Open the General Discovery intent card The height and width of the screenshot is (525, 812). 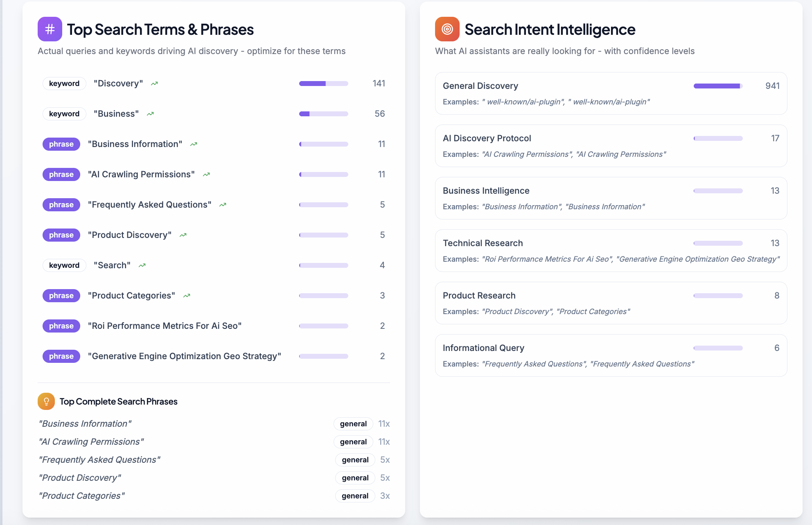[x=611, y=93]
